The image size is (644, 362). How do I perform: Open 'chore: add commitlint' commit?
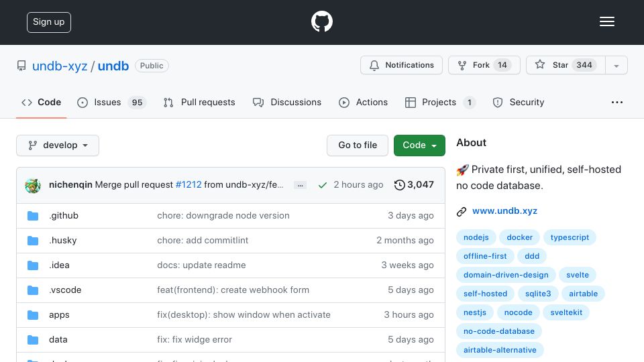(203, 241)
